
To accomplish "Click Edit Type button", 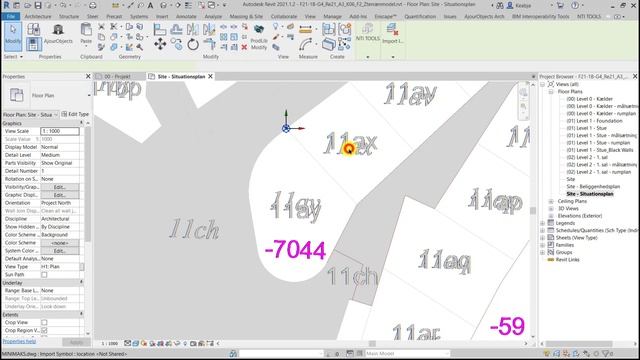I will coord(75,114).
